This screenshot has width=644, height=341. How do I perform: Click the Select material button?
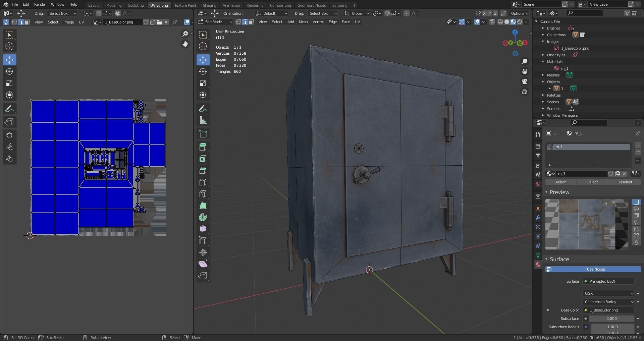point(592,182)
